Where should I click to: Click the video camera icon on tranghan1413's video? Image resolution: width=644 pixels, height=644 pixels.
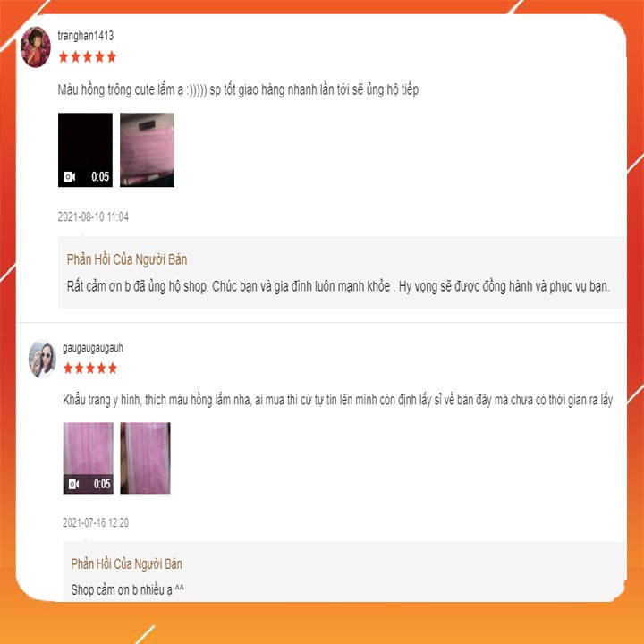coord(70,177)
